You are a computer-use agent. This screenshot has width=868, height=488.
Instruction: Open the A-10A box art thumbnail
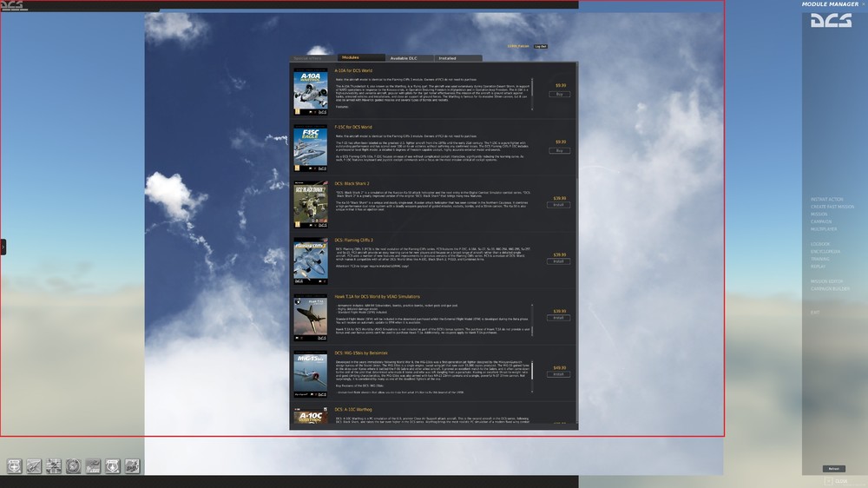tap(311, 92)
